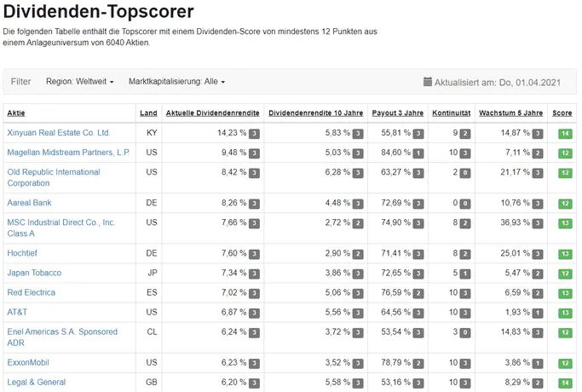Click the Dividenden-Topscorer heading
The image size is (582, 392).
pos(98,12)
